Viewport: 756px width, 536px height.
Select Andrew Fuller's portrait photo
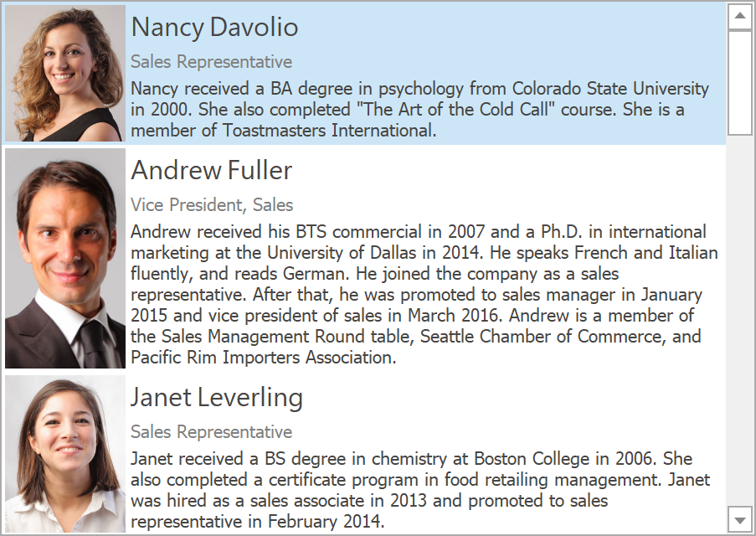click(65, 258)
